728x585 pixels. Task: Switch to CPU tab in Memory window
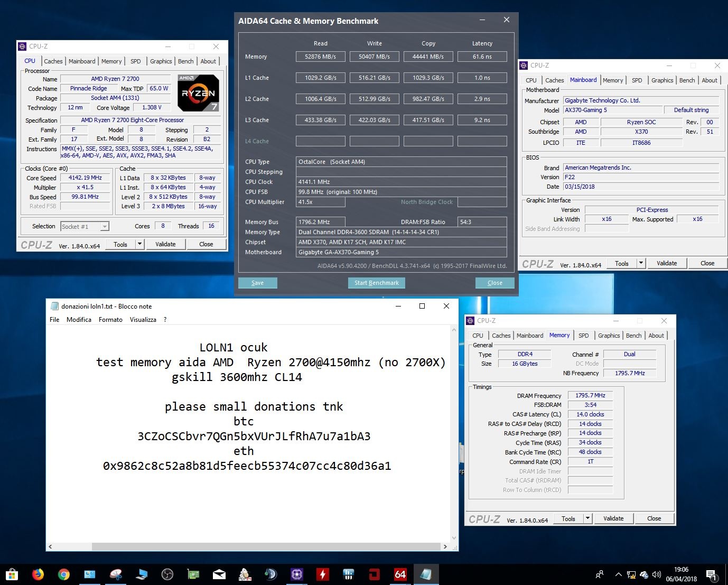[478, 336]
